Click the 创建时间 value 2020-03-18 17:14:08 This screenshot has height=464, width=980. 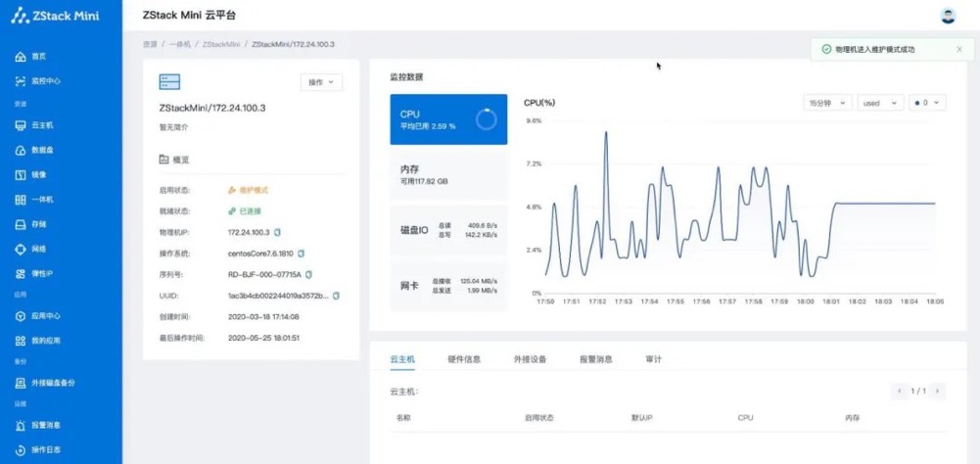(263, 316)
